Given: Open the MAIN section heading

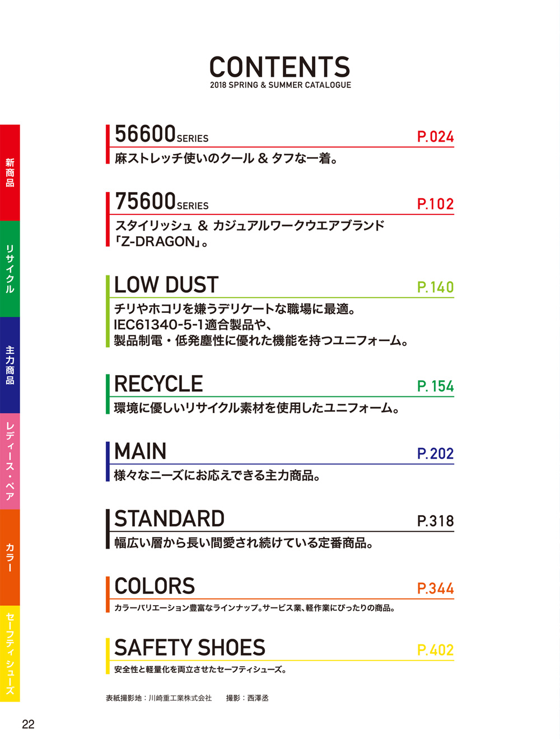Looking at the screenshot, I should (141, 451).
